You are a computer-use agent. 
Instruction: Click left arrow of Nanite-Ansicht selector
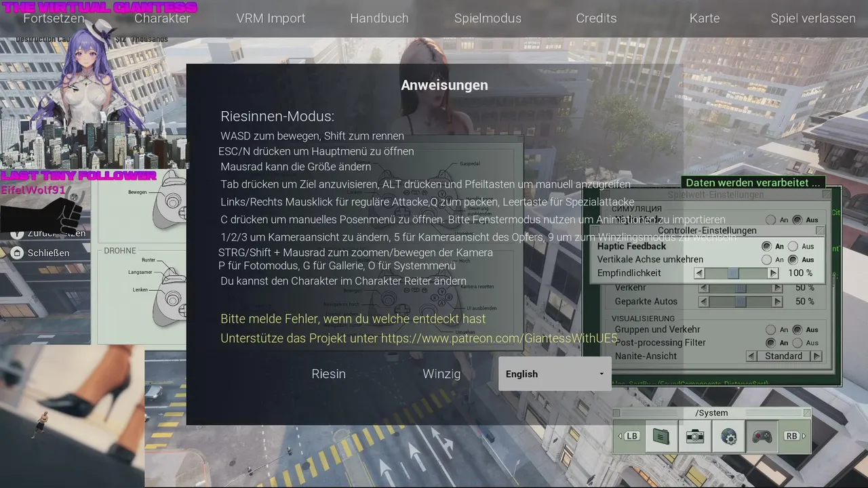click(751, 356)
